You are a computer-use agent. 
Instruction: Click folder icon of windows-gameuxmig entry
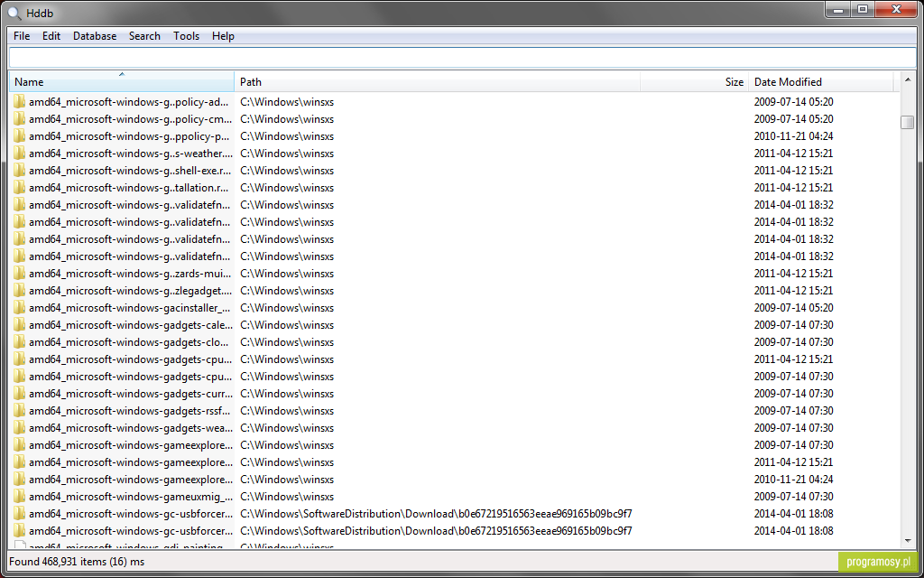(20, 497)
